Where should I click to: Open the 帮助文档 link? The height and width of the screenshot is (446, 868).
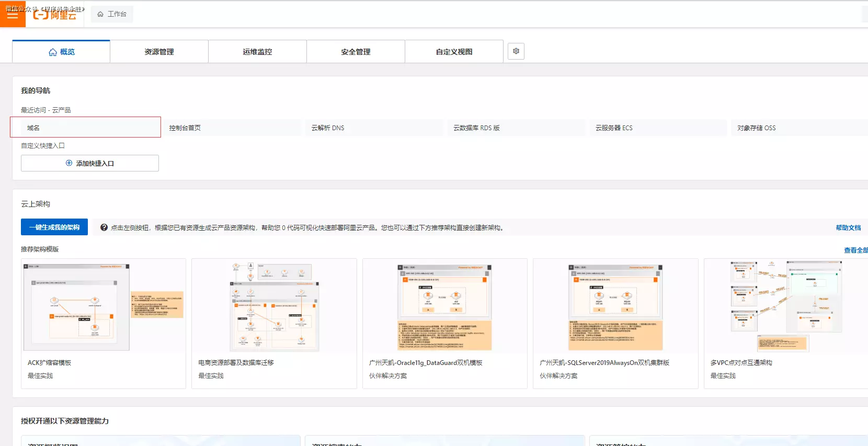click(848, 227)
